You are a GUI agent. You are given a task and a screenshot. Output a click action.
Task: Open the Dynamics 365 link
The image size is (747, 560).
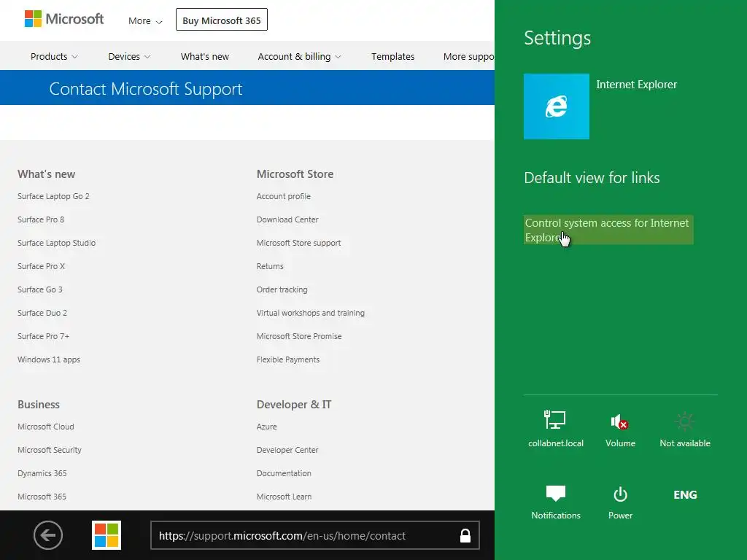42,473
